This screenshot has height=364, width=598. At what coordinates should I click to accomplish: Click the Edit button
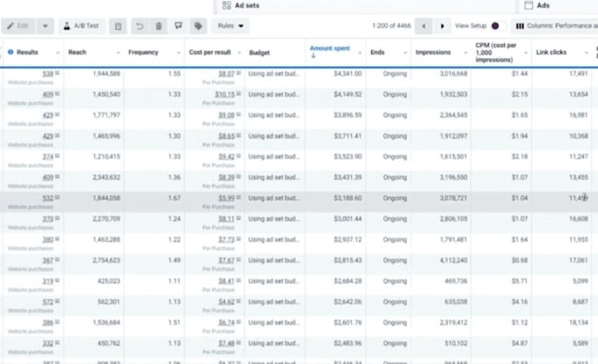[18, 25]
